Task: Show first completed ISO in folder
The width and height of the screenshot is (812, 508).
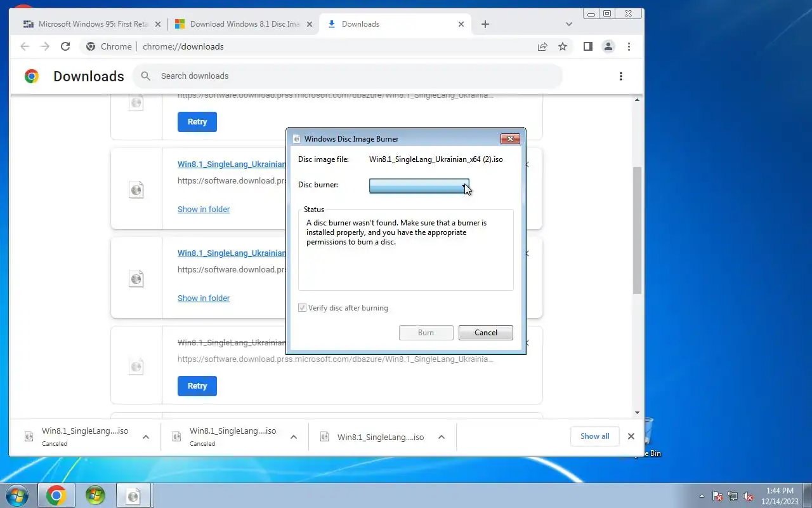Action: tap(204, 210)
